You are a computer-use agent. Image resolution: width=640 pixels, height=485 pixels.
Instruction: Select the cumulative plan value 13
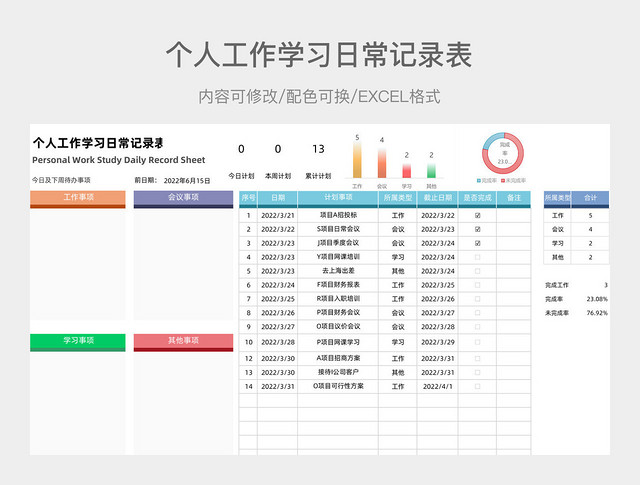pos(318,149)
